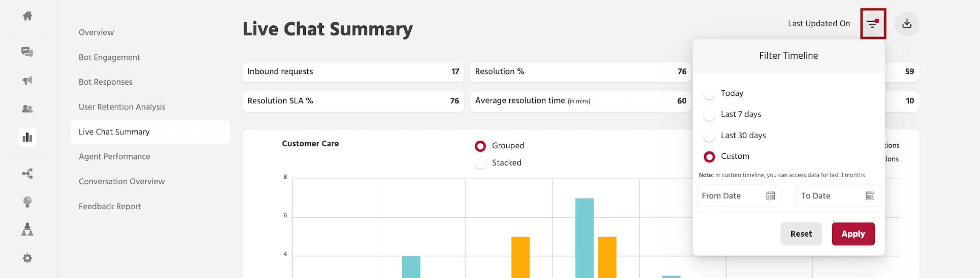The height and width of the screenshot is (278, 980).
Task: Go to the Home icon in sidebar
Action: point(27,16)
